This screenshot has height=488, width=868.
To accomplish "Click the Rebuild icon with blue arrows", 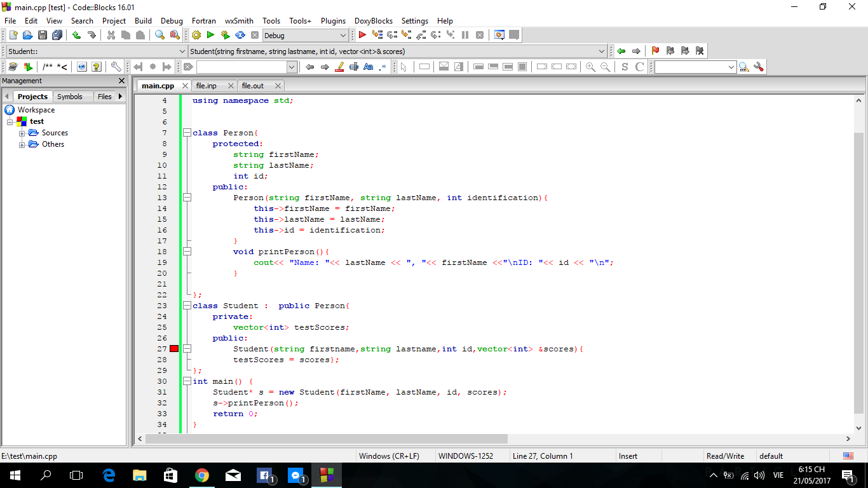I will pyautogui.click(x=240, y=36).
